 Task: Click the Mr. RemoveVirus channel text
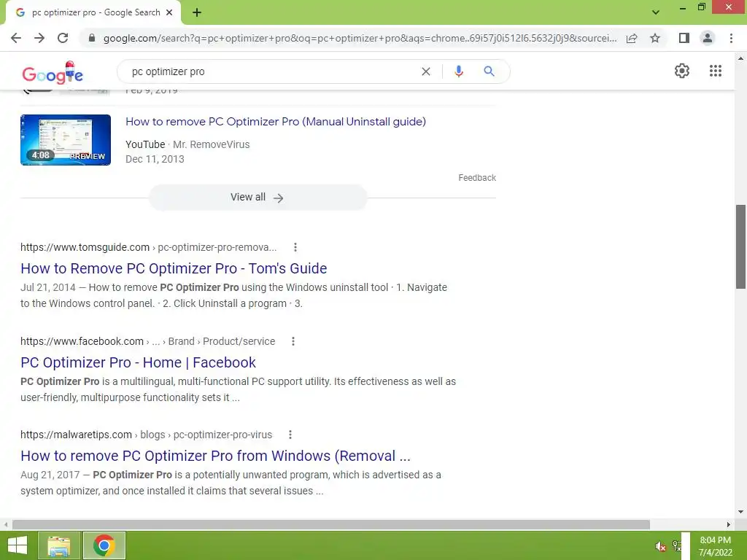(211, 144)
